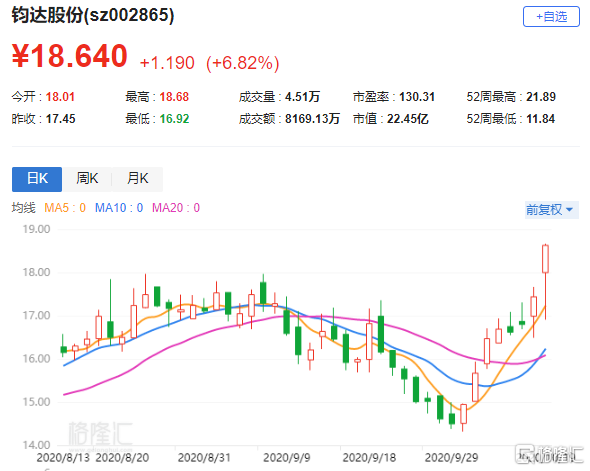The image size is (590, 471).
Task: Click the 2020/9/18 date axis label
Action: [x=370, y=458]
